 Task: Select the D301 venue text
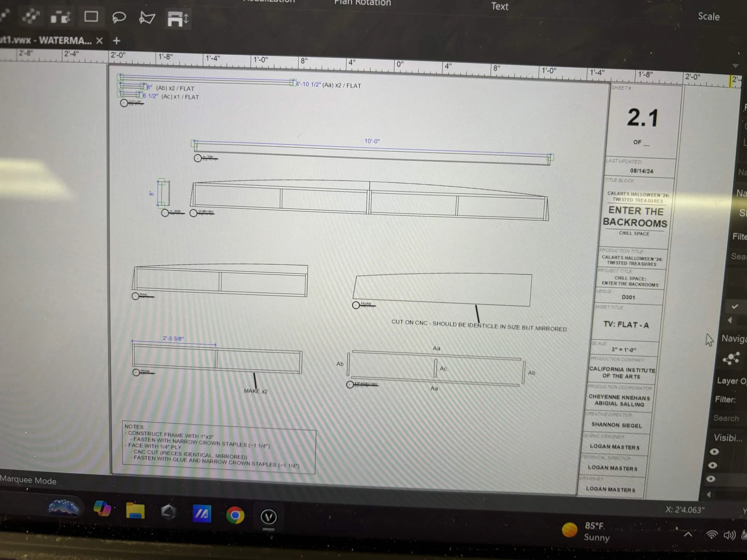(628, 297)
